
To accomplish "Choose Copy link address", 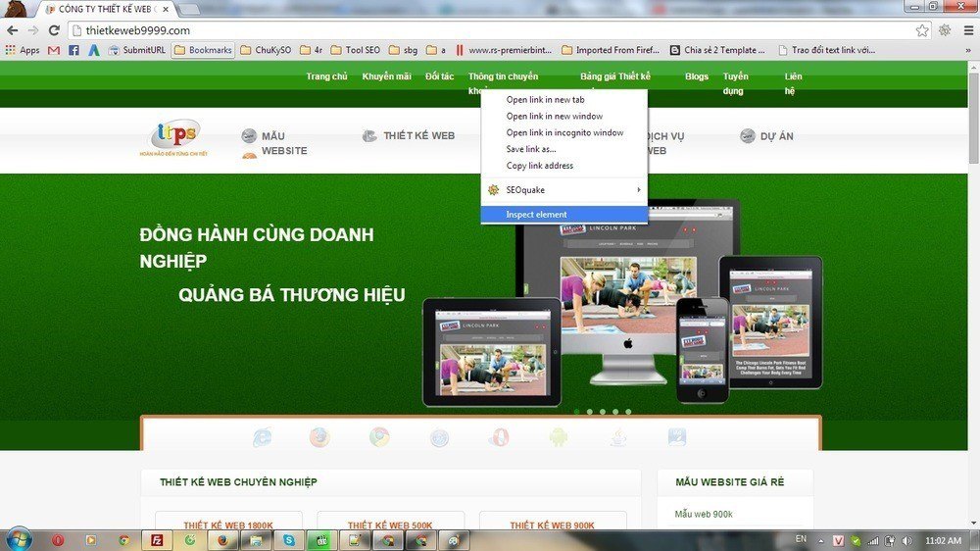I will (x=563, y=166).
